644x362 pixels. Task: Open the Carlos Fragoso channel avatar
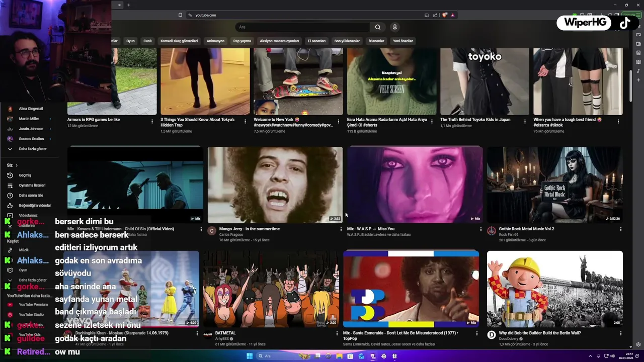coord(212,231)
